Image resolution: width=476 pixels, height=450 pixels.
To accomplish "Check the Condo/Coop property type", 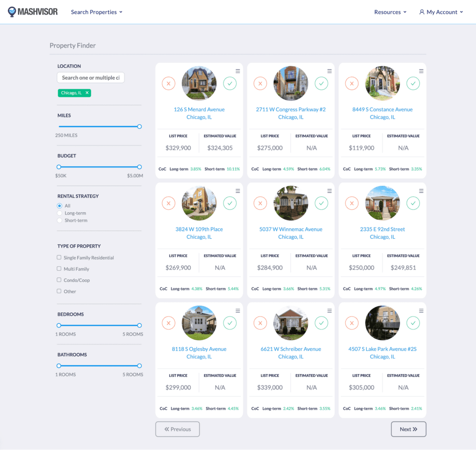I will (59, 280).
